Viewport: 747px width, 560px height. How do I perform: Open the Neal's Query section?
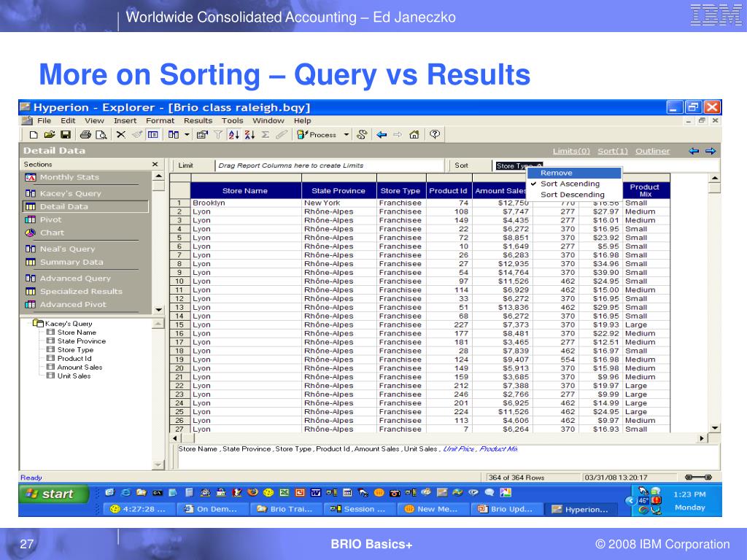point(67,249)
